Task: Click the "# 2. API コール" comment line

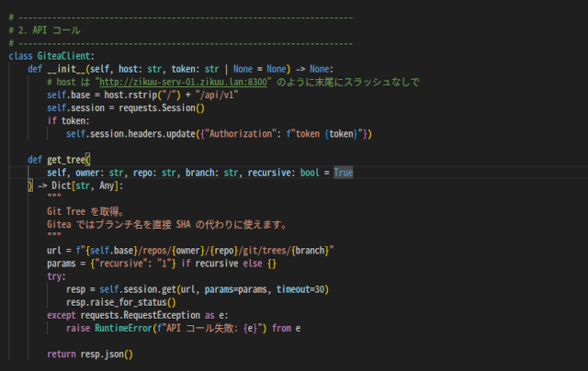Action: coord(44,30)
